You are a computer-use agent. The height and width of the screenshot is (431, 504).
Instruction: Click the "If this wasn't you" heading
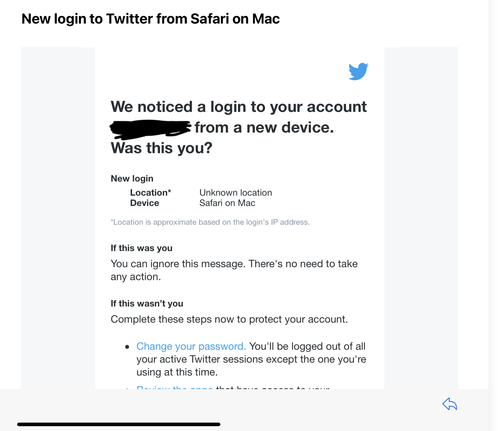click(x=147, y=304)
